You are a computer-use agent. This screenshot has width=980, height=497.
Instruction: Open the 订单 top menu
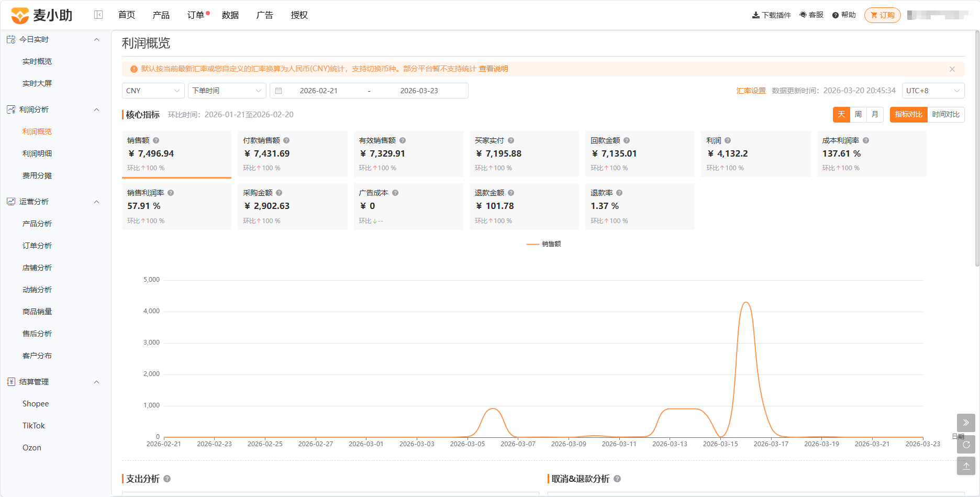[196, 15]
